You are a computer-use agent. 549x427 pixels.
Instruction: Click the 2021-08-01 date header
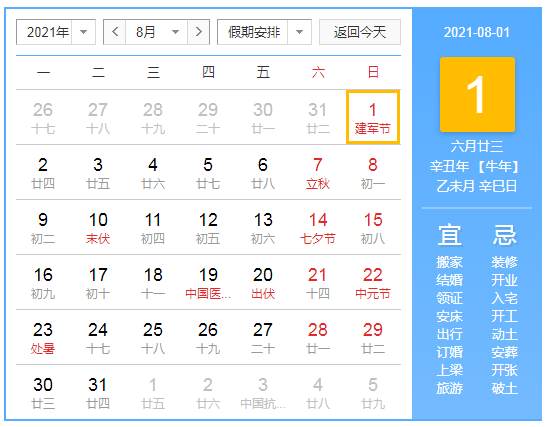(x=477, y=32)
